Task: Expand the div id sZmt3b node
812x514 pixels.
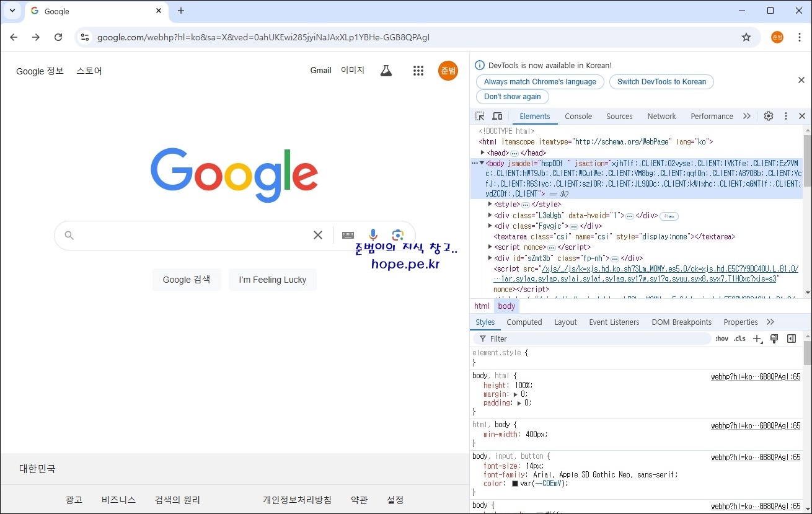Action: [x=490, y=258]
